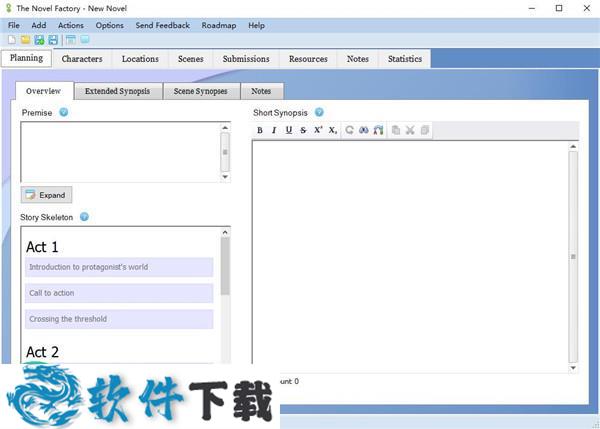Toggle italic formatting in Short Synopsis

(274, 130)
